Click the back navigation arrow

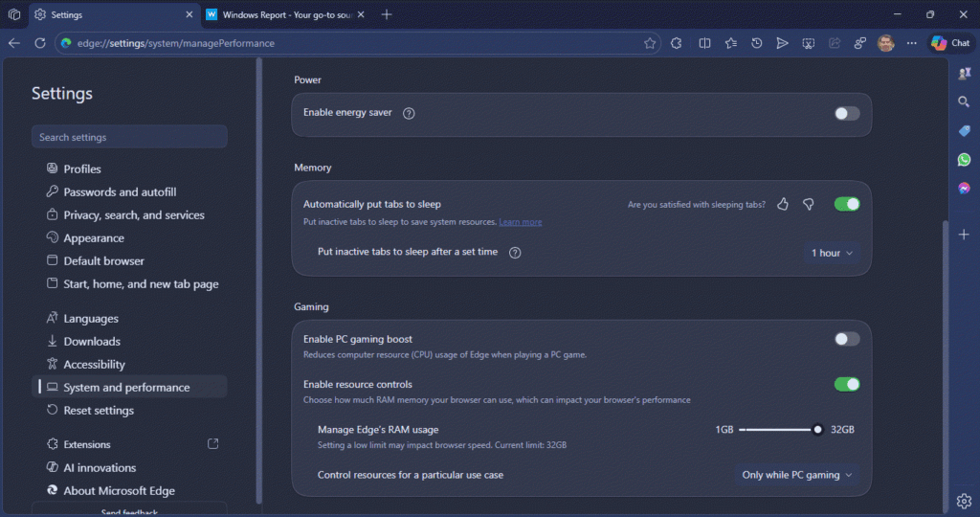(14, 43)
